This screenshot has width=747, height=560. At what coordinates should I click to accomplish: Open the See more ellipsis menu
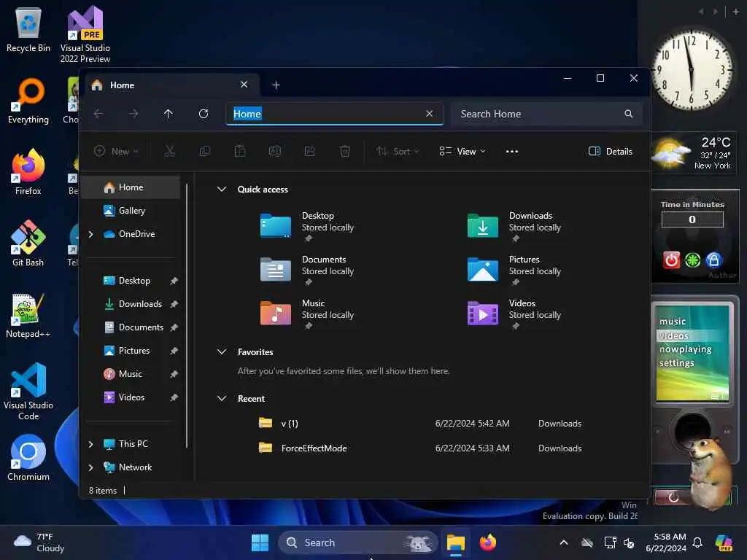tap(511, 152)
